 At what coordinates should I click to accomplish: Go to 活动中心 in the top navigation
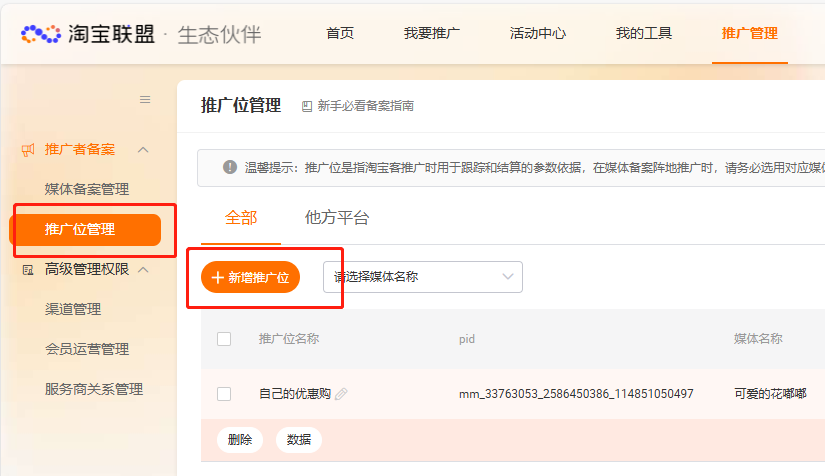coord(538,34)
